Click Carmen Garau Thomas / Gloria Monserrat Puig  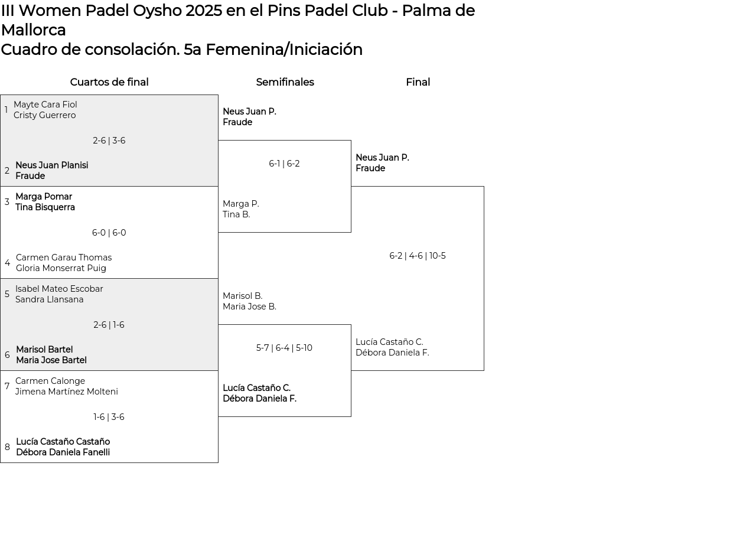pos(64,263)
